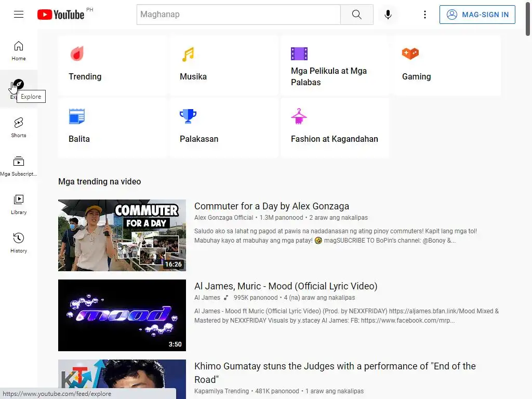
Task: Open the Trending category label
Action: click(x=85, y=77)
